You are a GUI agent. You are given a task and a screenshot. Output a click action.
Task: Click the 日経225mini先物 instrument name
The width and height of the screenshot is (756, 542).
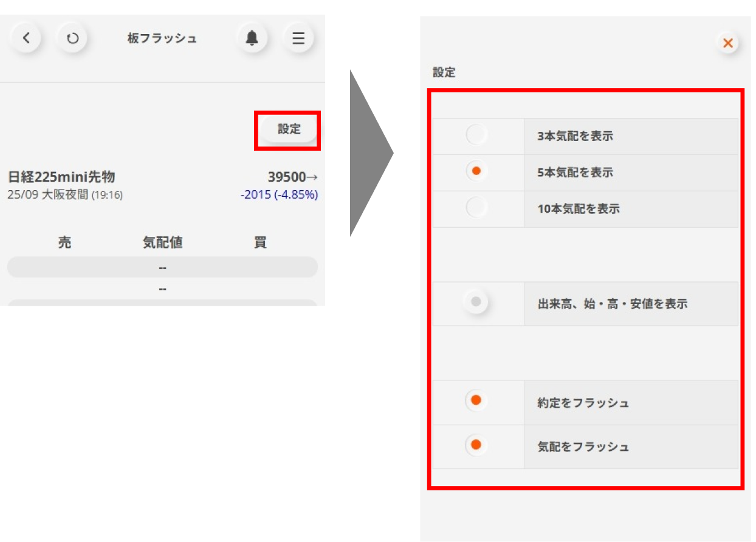pos(61,177)
